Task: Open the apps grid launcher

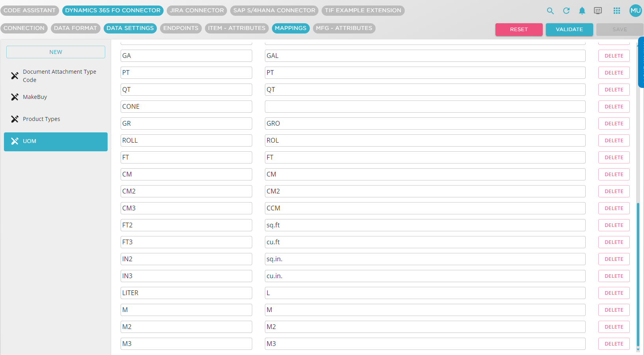Action: [x=617, y=11]
